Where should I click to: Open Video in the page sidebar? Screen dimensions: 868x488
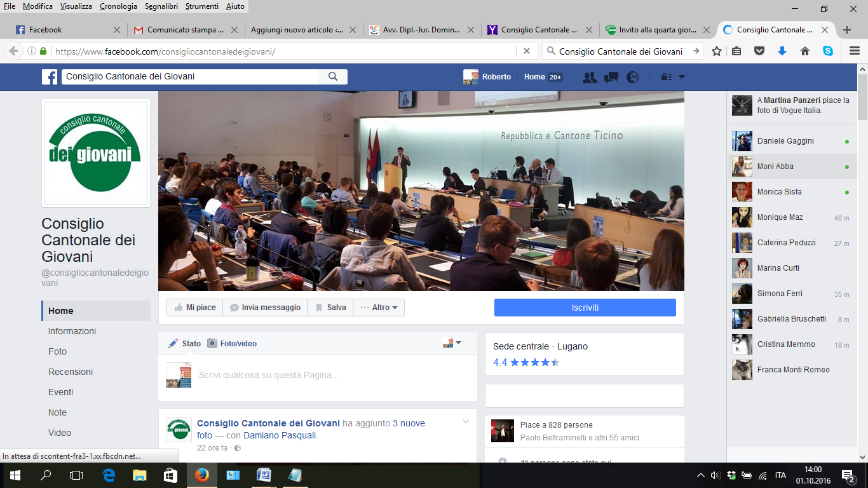point(60,433)
